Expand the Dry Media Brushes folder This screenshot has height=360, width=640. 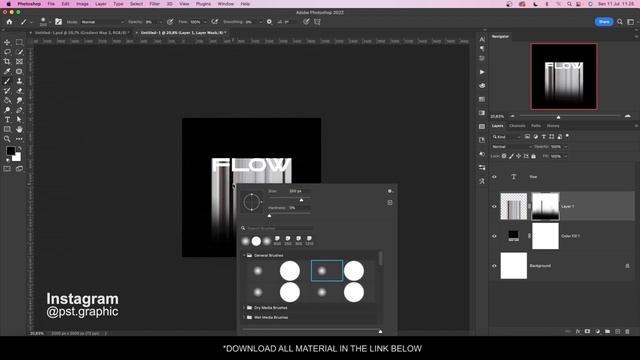[x=244, y=308]
